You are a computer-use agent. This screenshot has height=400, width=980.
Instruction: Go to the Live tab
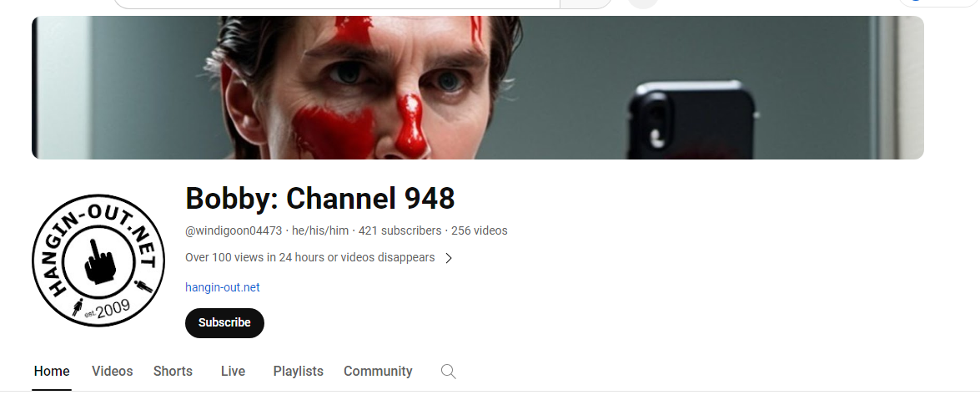tap(233, 372)
